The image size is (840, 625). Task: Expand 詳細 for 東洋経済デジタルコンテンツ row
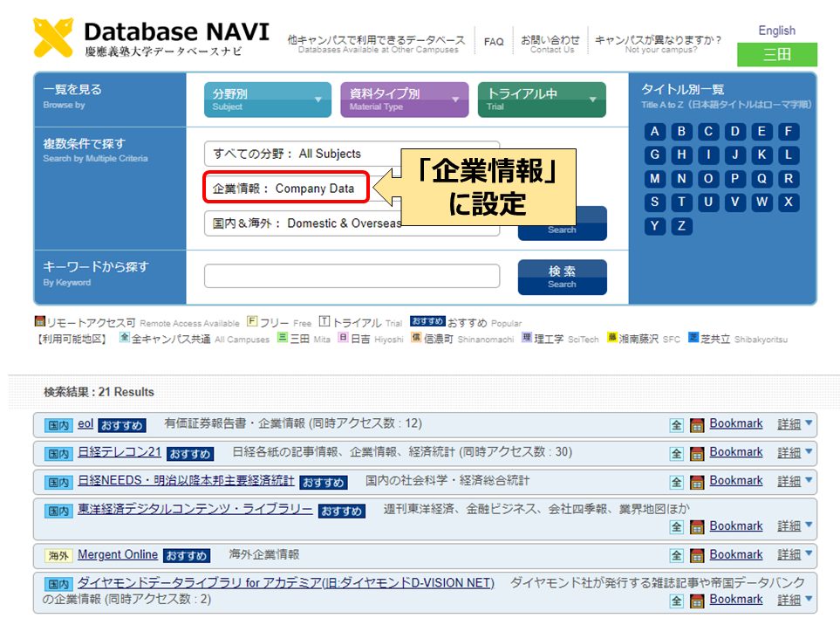coord(795,526)
